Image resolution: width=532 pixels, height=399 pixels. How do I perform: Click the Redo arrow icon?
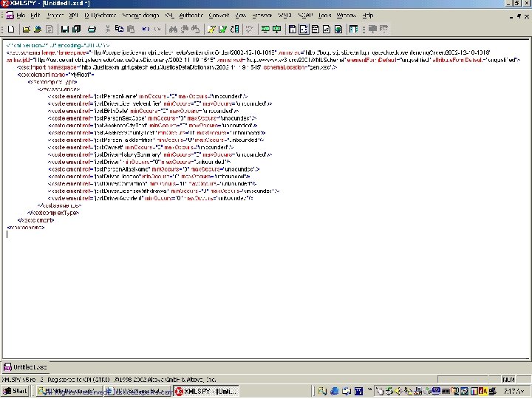coord(157,29)
